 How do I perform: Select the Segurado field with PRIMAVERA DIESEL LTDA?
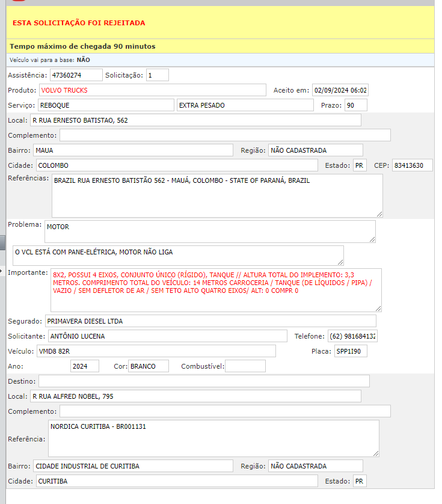point(210,321)
